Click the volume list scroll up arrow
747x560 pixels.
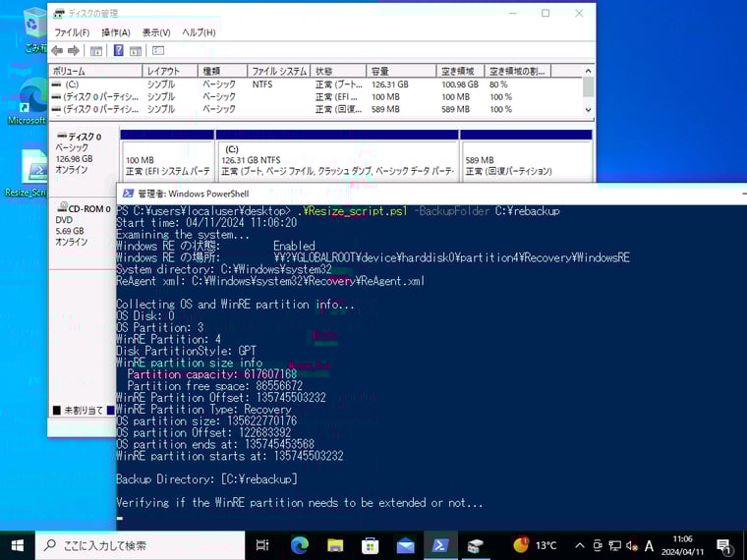[589, 71]
